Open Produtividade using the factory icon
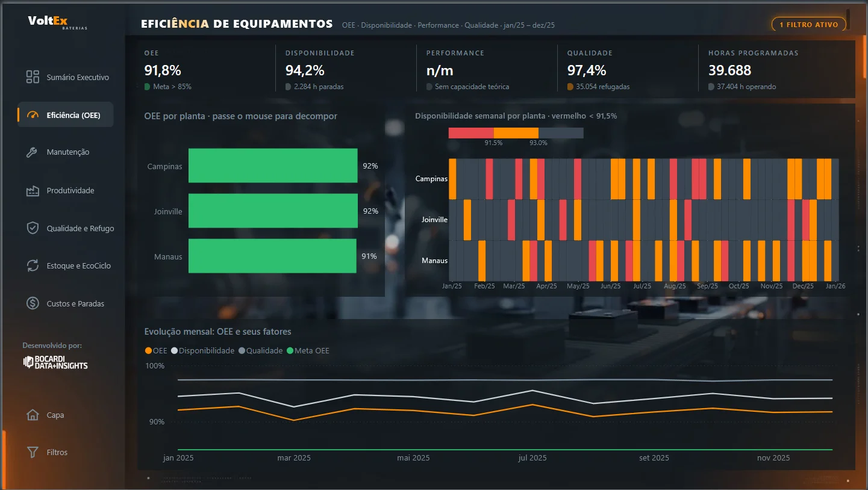 (x=33, y=191)
